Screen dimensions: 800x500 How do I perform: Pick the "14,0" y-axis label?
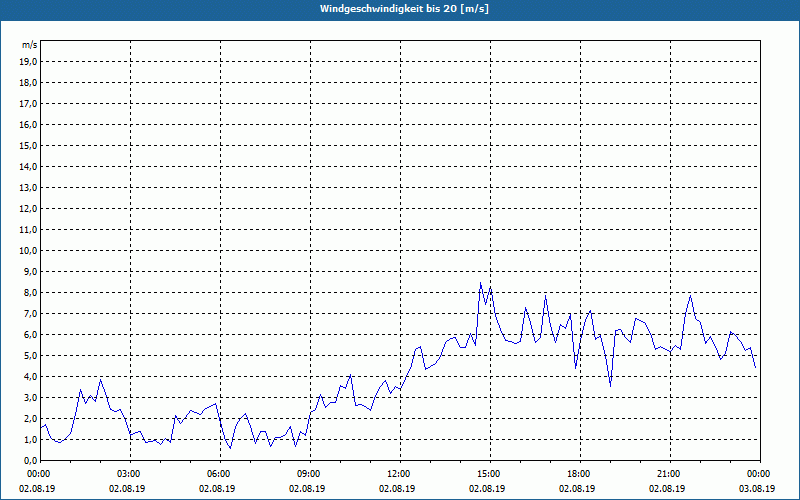pos(29,167)
